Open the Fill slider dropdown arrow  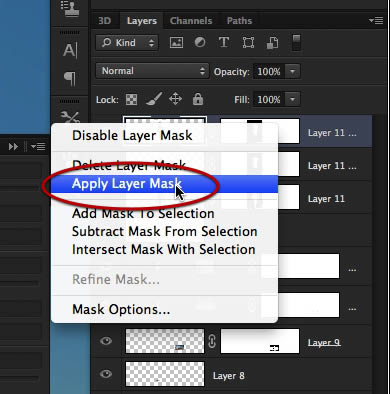tap(292, 99)
